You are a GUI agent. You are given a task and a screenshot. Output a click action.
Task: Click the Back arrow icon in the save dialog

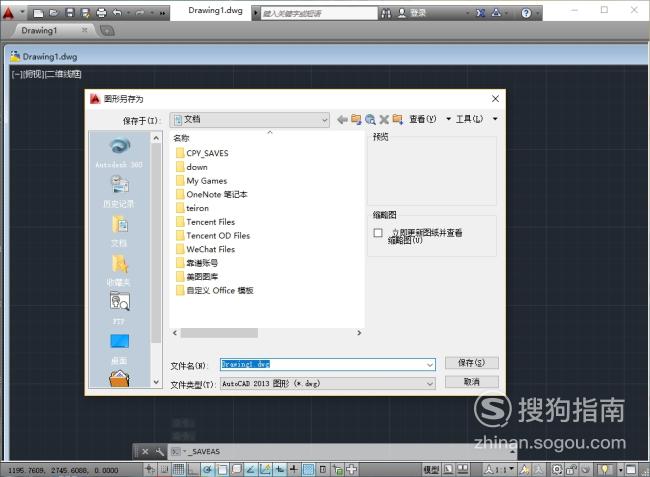[342, 119]
